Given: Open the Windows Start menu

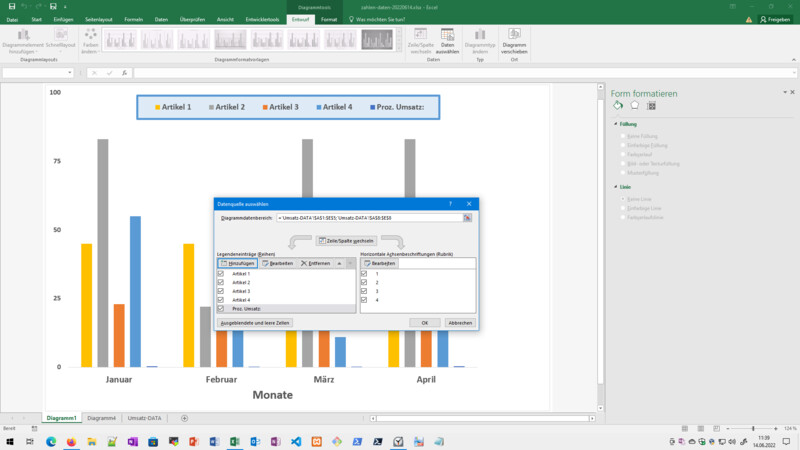Looking at the screenshot, I should pos(10,442).
